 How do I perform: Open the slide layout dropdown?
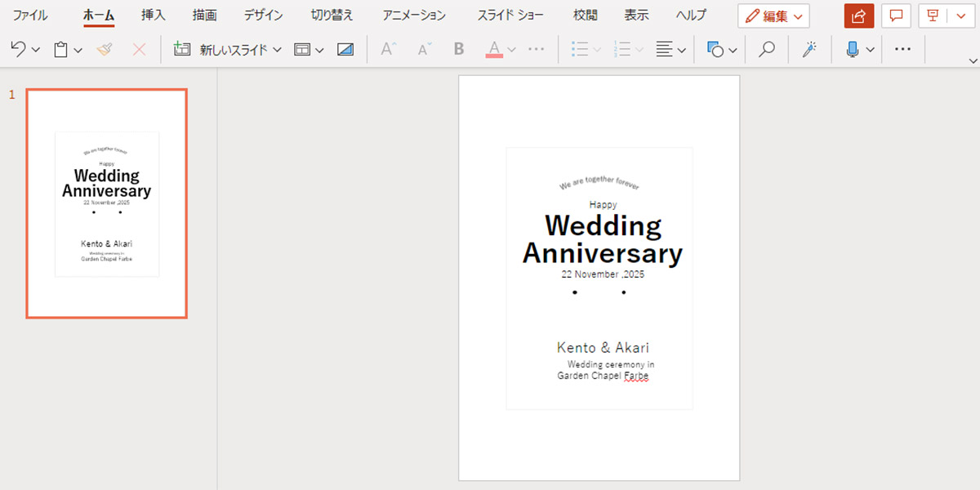309,50
